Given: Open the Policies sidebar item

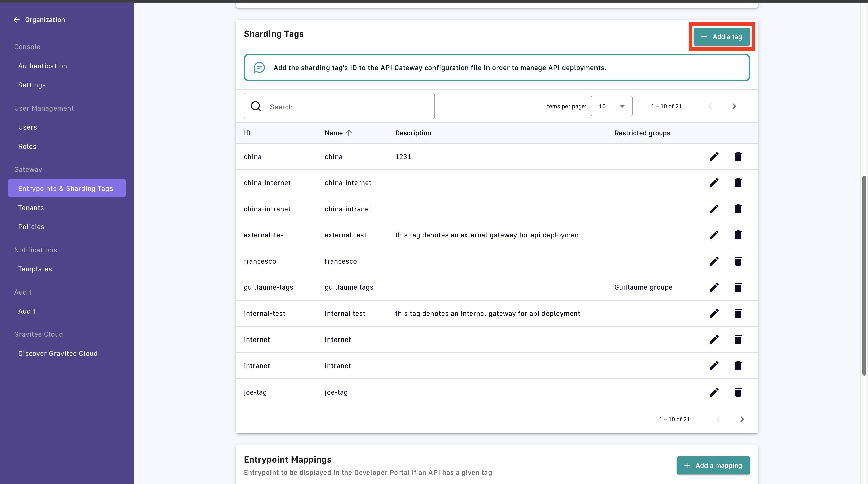Looking at the screenshot, I should click(x=31, y=227).
